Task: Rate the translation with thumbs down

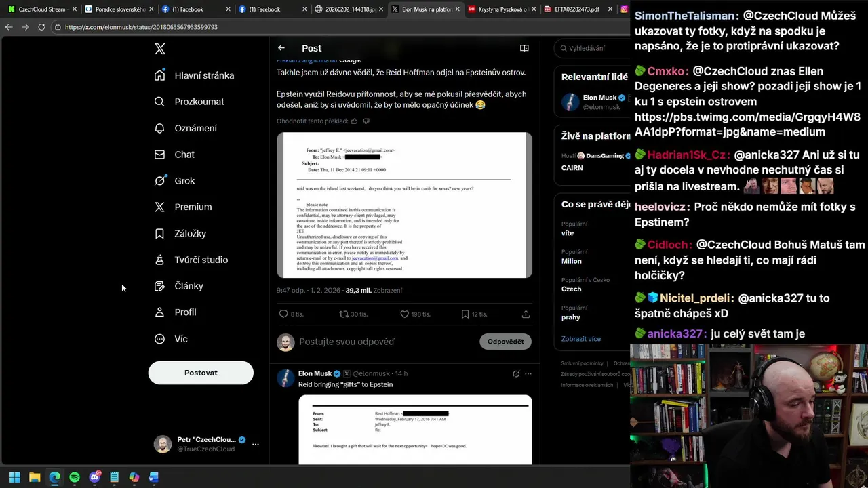Action: click(x=366, y=121)
